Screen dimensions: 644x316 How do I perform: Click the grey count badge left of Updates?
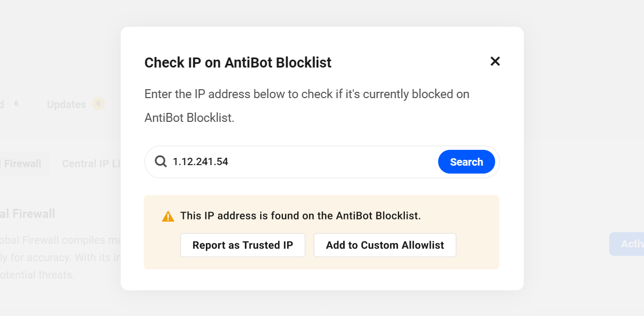coord(16,103)
